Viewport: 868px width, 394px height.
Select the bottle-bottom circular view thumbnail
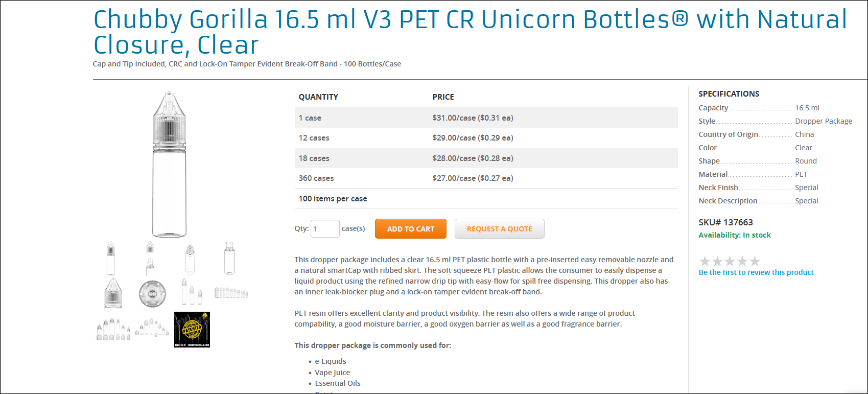click(x=152, y=294)
